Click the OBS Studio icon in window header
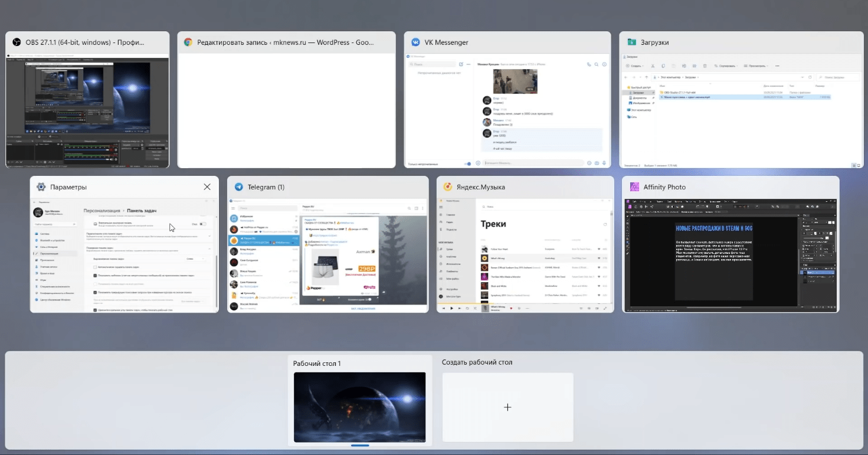 tap(17, 42)
